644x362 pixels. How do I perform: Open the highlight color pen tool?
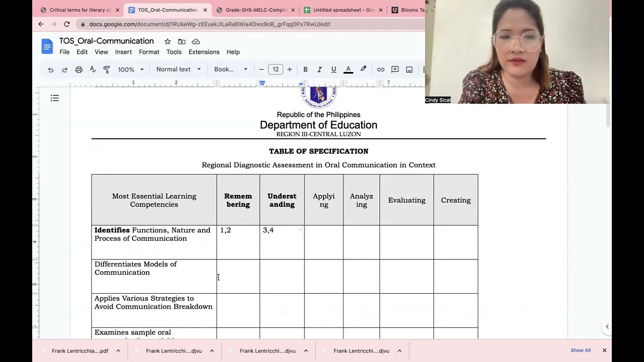coord(363,69)
